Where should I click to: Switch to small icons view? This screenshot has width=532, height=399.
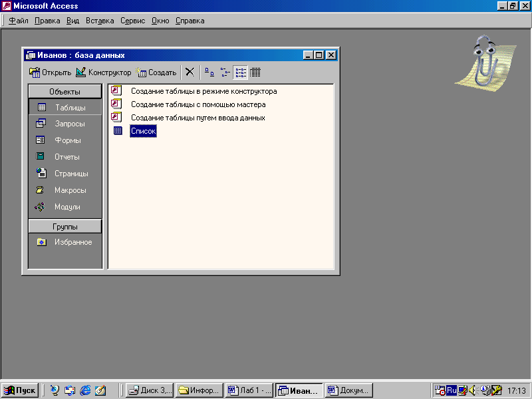[225, 72]
